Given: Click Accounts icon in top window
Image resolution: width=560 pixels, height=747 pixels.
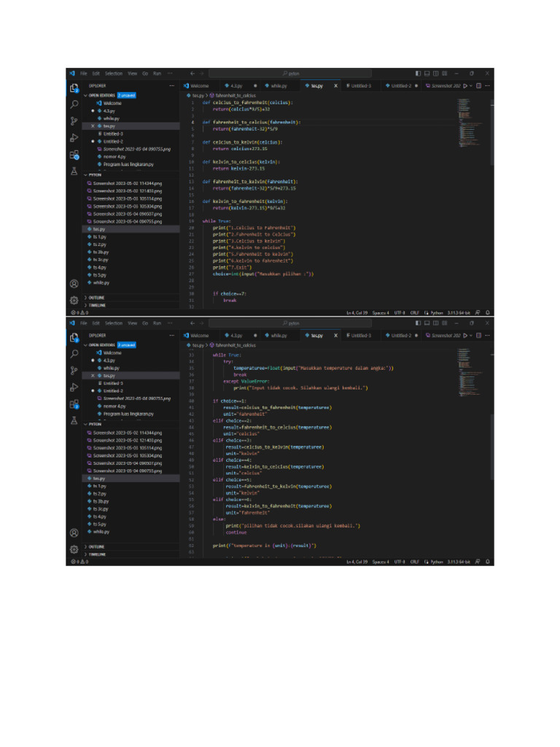Looking at the screenshot, I should (74, 284).
